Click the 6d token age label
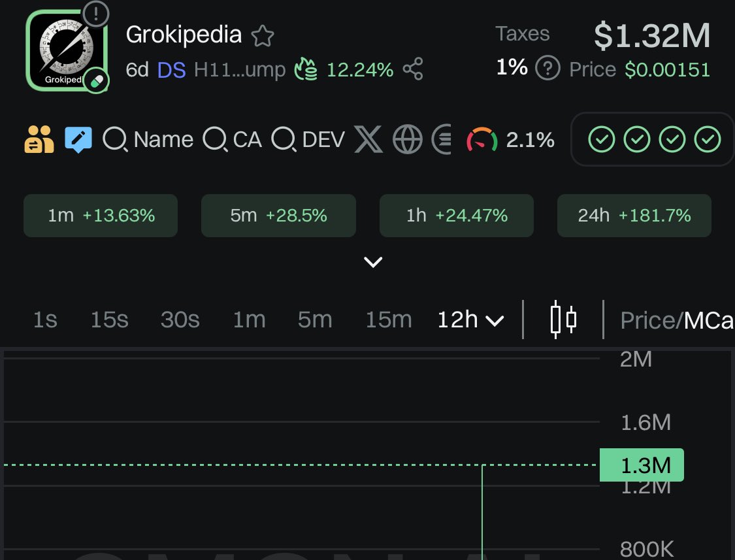Viewport: 735px width, 560px height. tap(137, 70)
